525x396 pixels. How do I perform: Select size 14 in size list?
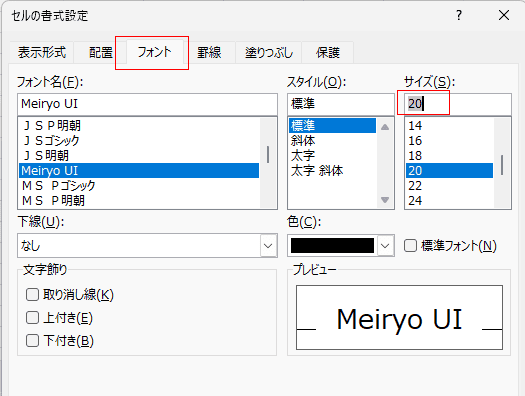coord(449,126)
